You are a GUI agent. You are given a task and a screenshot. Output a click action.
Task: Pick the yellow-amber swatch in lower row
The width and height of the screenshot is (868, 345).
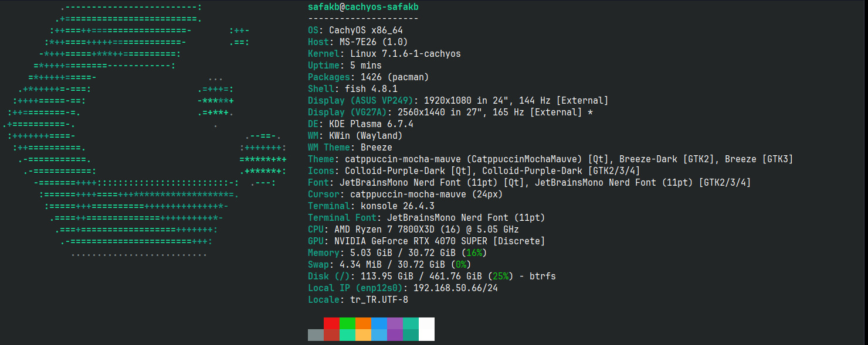pos(363,335)
